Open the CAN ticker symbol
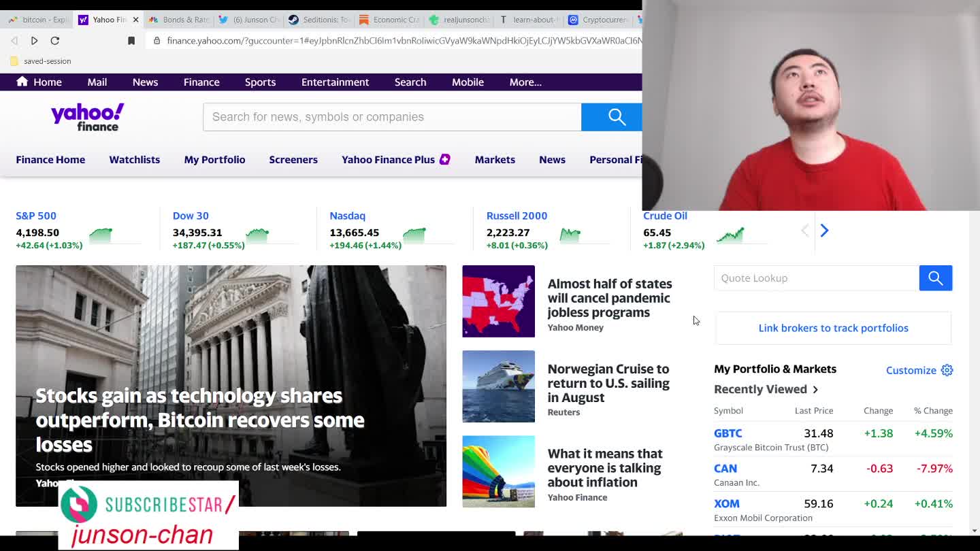The image size is (980, 551). tap(725, 469)
